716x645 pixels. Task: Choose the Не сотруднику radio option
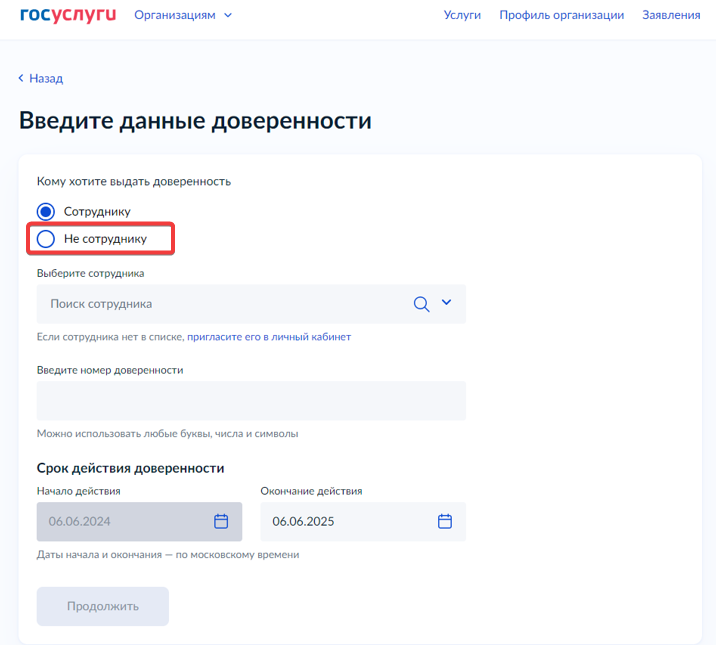[x=46, y=239]
